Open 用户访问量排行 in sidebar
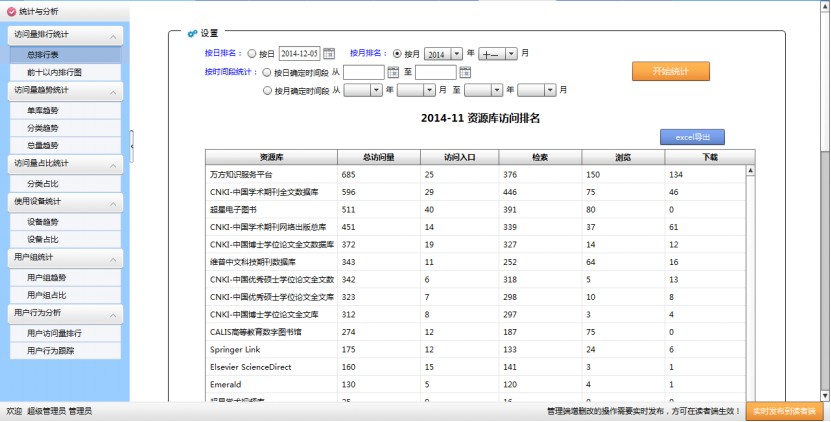The height and width of the screenshot is (422, 831). 56,332
